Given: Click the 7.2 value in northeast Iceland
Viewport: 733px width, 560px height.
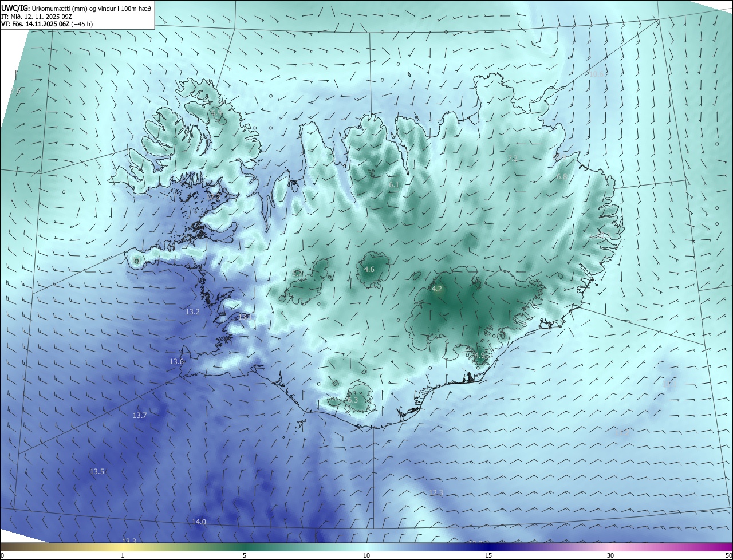Looking at the screenshot, I should point(513,159).
